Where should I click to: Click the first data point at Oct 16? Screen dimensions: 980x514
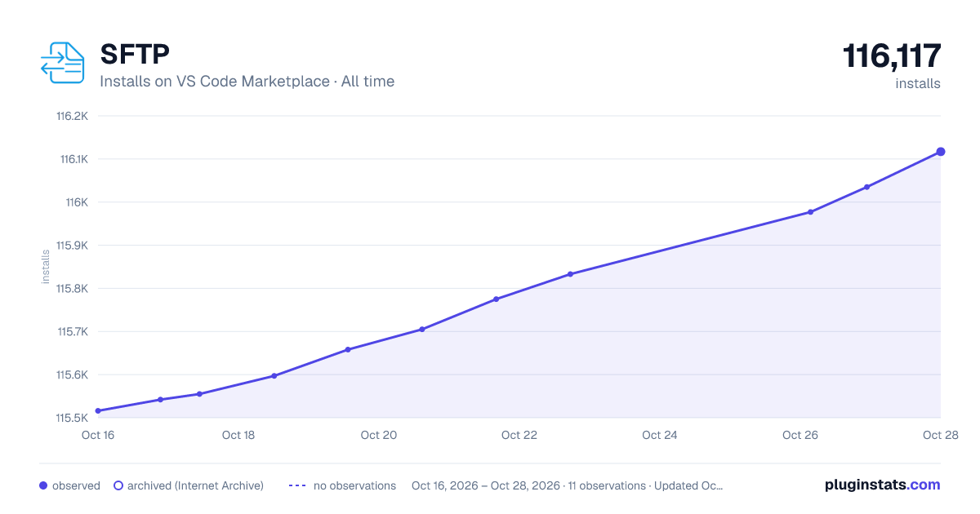(98, 411)
